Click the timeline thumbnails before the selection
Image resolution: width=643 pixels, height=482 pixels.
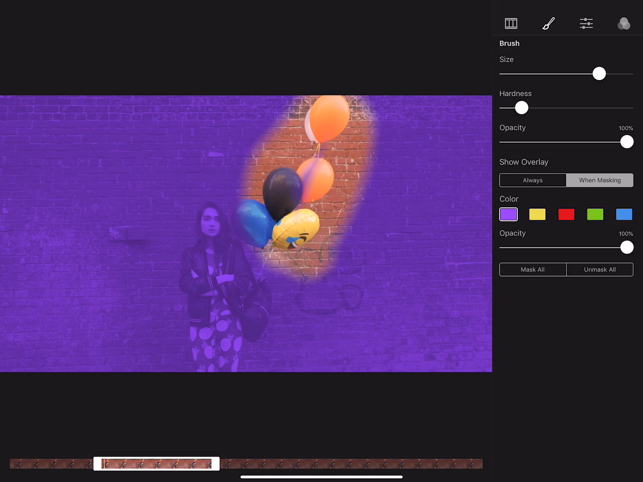pos(51,464)
